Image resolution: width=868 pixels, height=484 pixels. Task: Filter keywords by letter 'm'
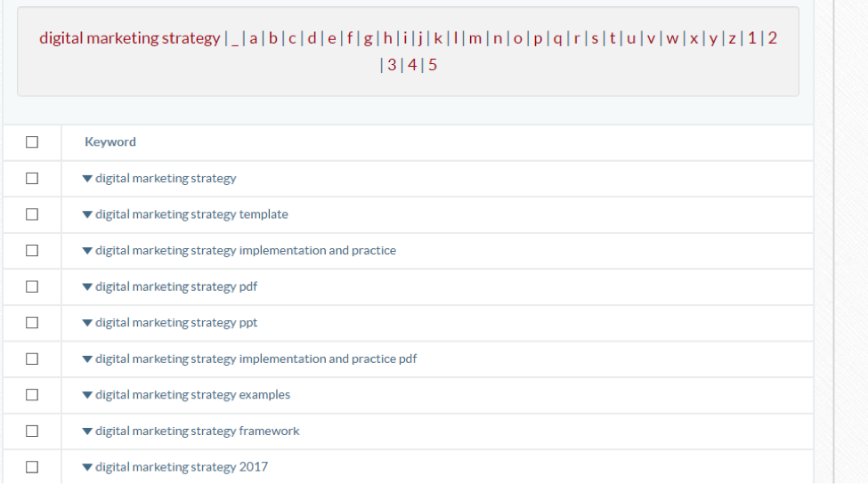pos(475,38)
